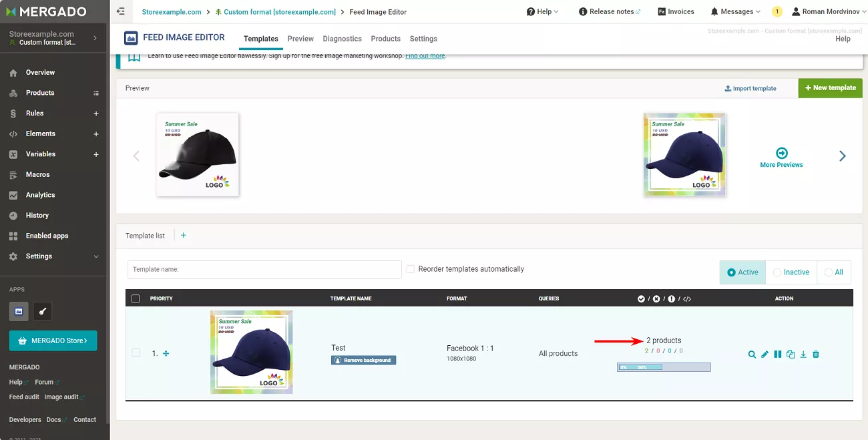Open the MERGADO Store button
868x440 pixels.
[53, 341]
